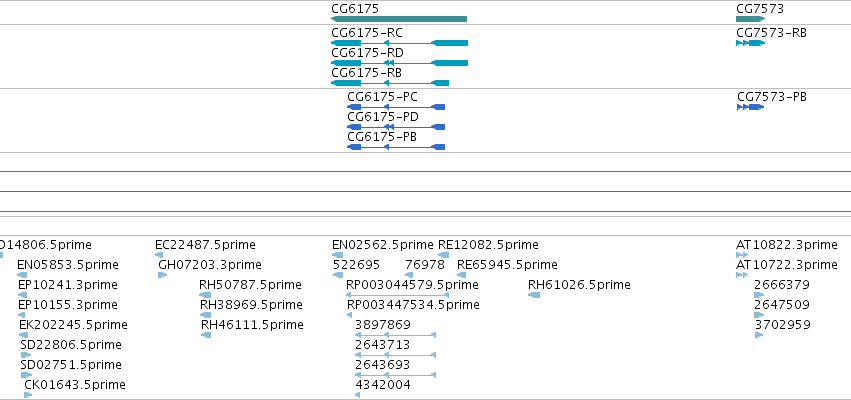Select the CG6175 gene bar
Screen dimensions: 851x400
click(x=399, y=19)
